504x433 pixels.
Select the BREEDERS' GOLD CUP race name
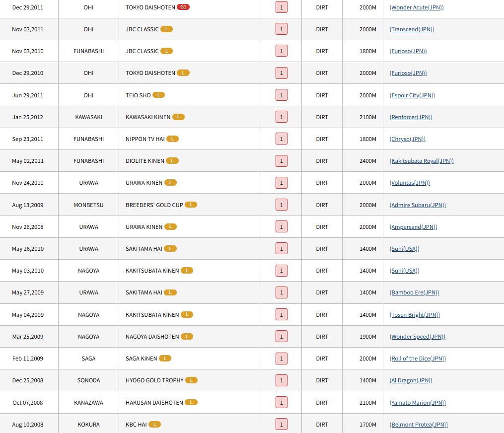154,205
